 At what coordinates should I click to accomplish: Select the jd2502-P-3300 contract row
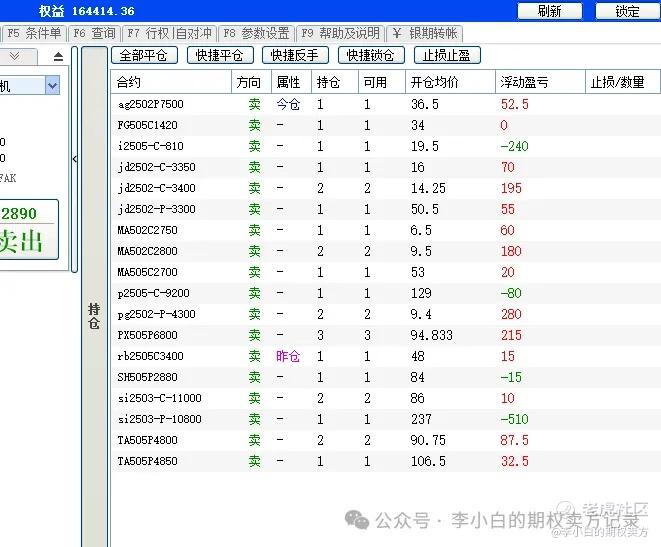coord(385,209)
